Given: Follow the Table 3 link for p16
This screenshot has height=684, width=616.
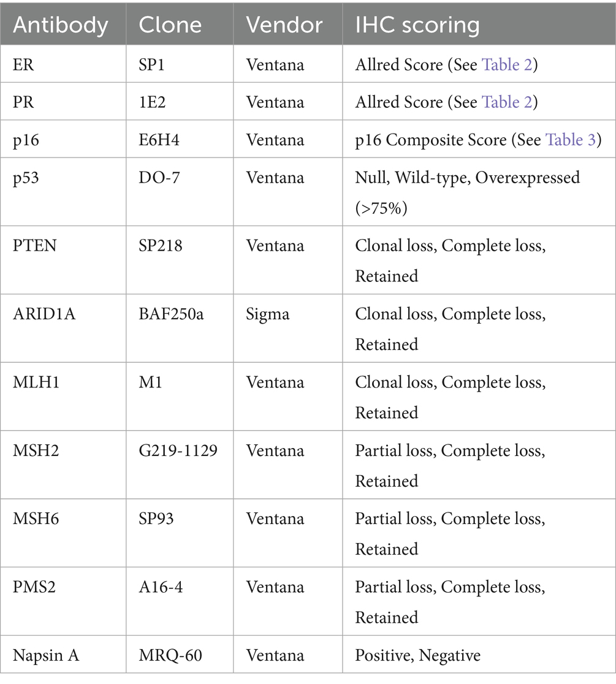Looking at the screenshot, I should click(x=572, y=140).
